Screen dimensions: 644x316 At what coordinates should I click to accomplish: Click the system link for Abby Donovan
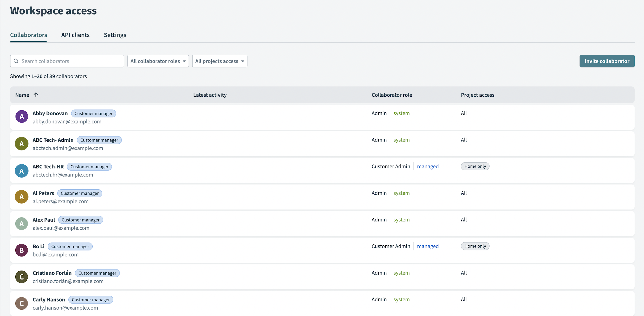tap(401, 113)
